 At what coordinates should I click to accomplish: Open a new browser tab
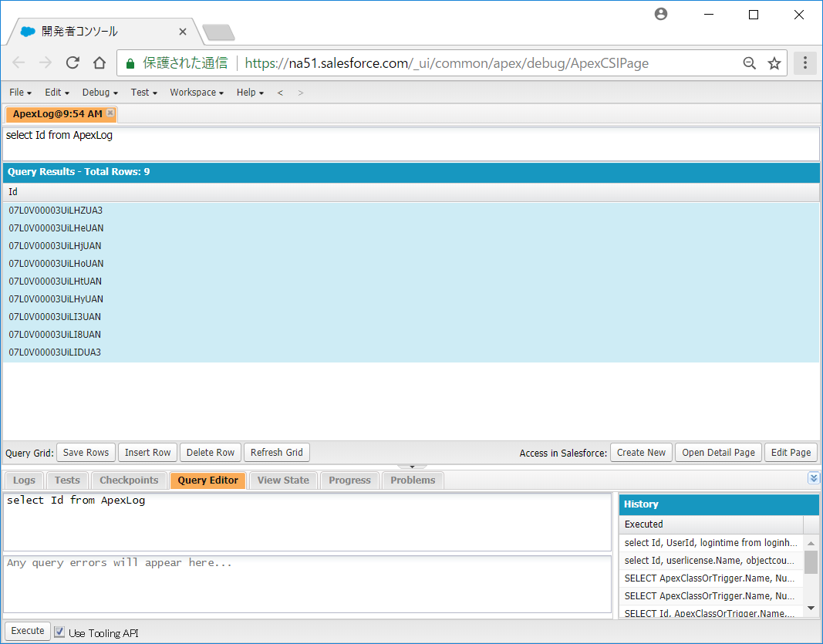[218, 32]
